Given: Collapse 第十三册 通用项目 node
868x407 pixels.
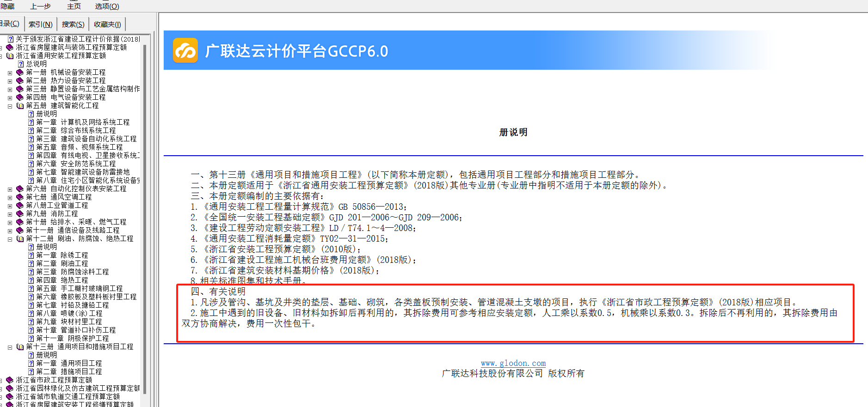Looking at the screenshot, I should tap(10, 347).
